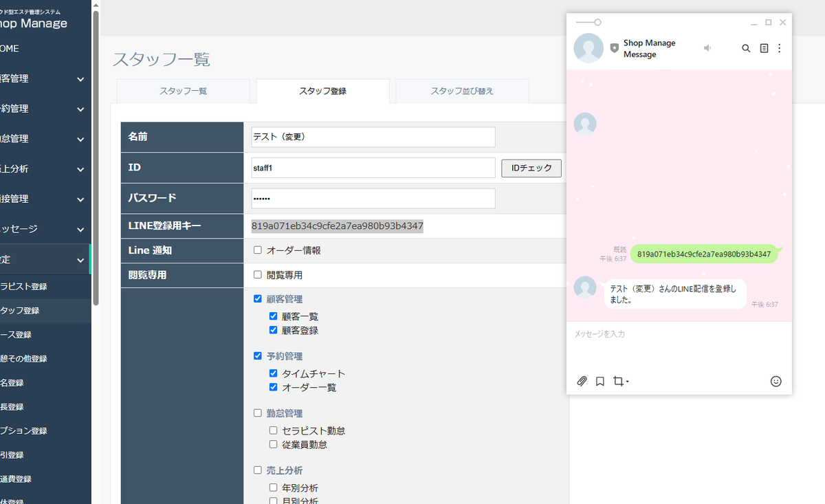Click the Shop Manage logo link

34,19
